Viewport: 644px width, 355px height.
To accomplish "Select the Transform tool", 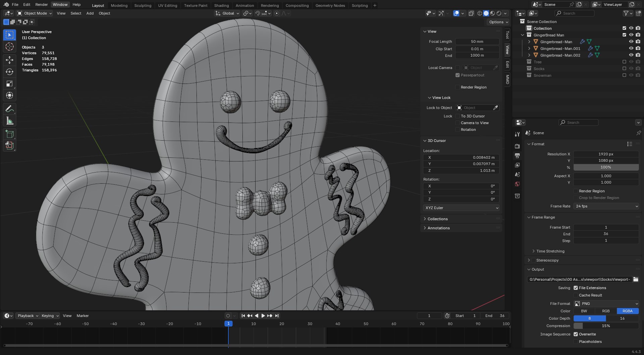I will click(9, 95).
